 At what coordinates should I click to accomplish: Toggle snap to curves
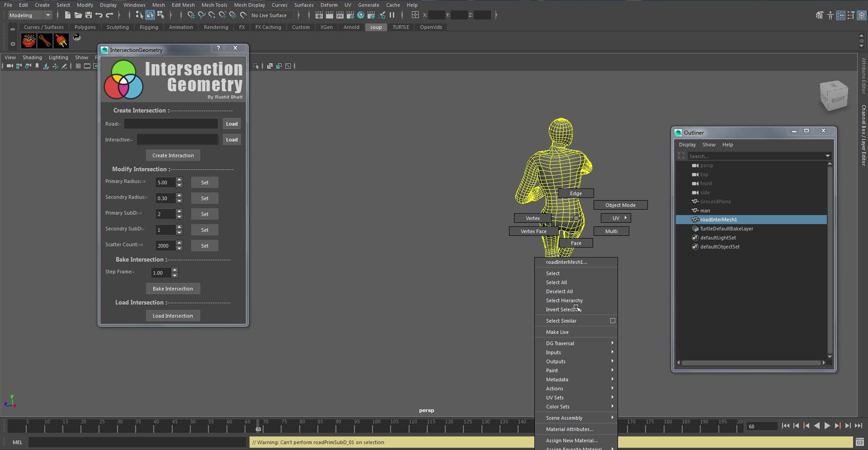click(x=202, y=15)
